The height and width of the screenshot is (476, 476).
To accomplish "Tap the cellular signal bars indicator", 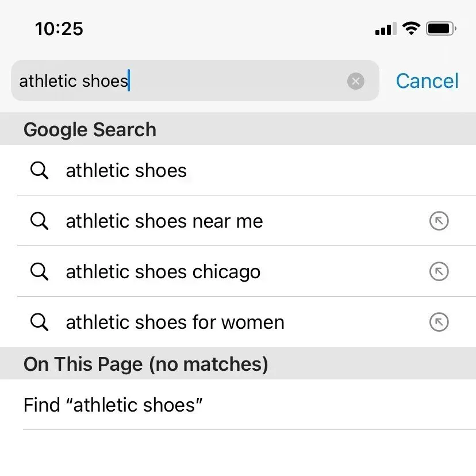I will [x=384, y=29].
